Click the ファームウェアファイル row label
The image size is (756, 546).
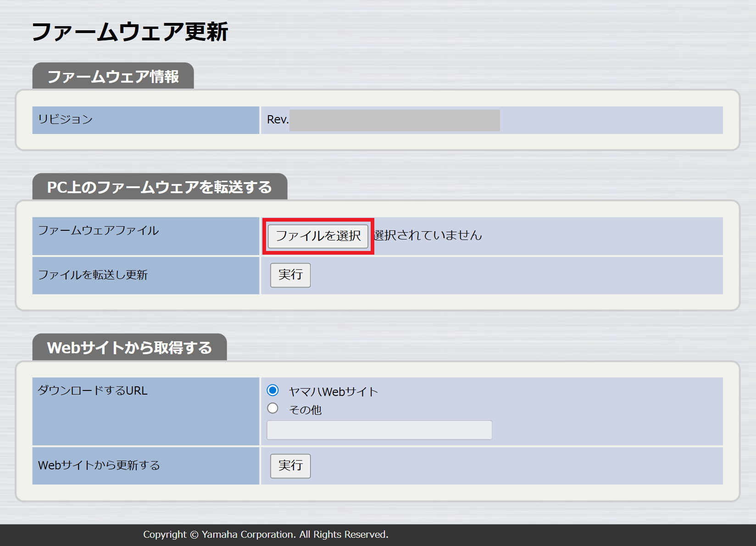[x=99, y=230]
